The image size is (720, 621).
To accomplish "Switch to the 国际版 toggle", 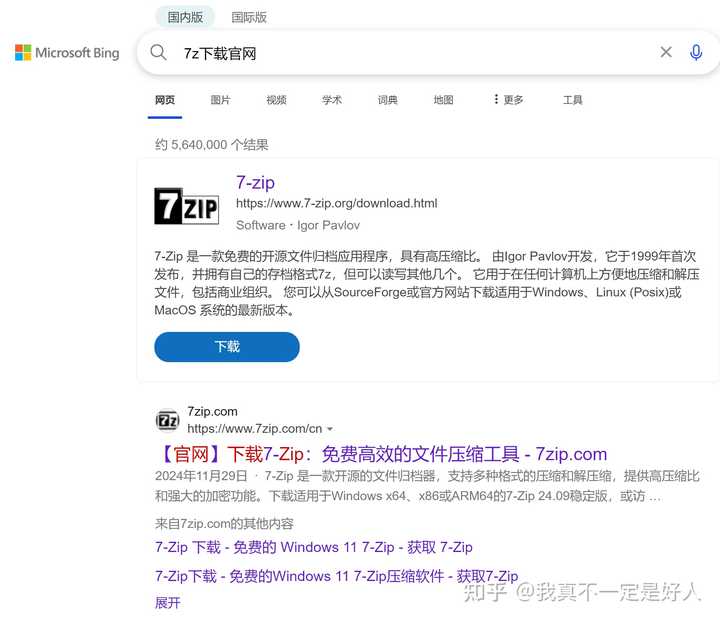I will point(249,17).
